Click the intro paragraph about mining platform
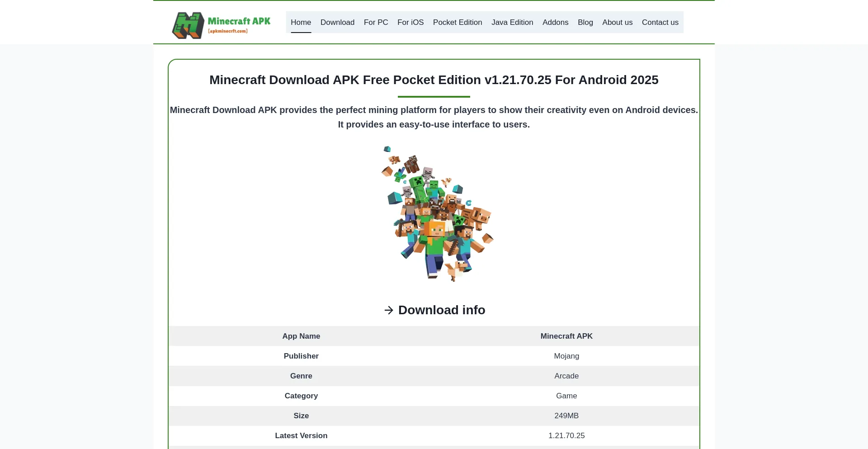The image size is (868, 449). coord(434,117)
